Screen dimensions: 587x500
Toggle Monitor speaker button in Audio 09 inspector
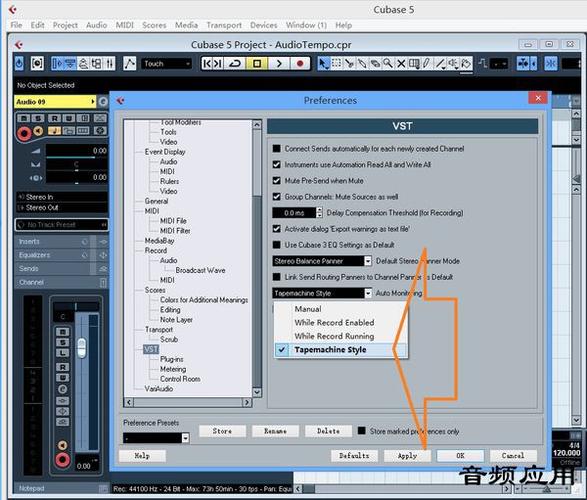pyautogui.click(x=38, y=131)
